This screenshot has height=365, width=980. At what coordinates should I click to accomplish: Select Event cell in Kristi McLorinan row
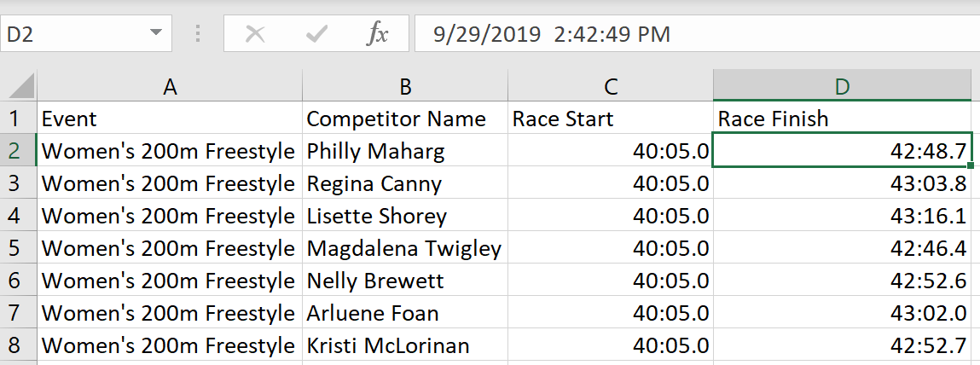point(170,345)
